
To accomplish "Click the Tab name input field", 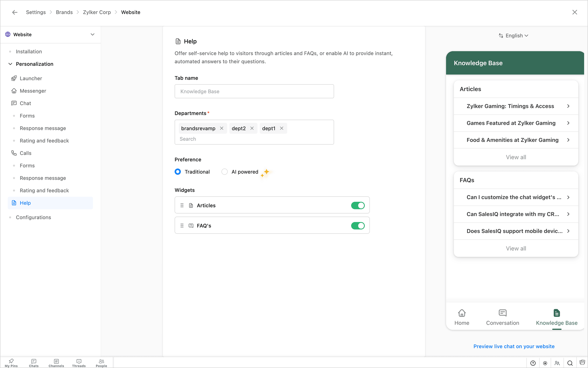I will pyautogui.click(x=254, y=91).
